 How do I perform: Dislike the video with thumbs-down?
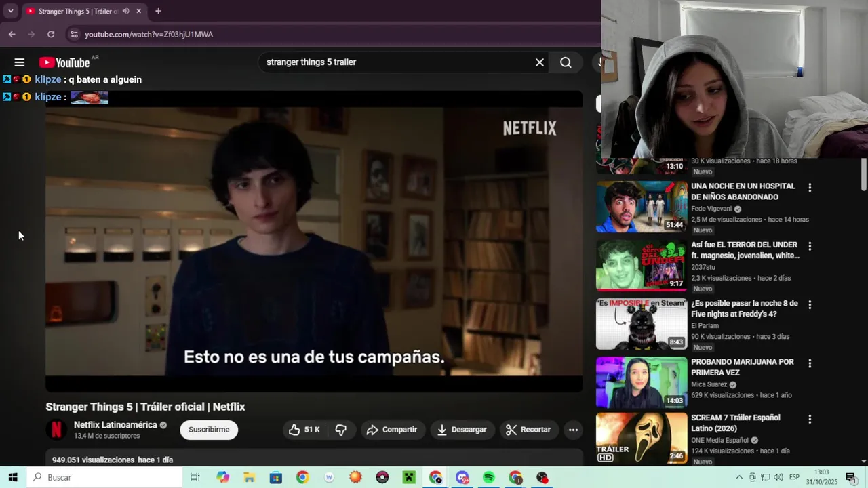341,430
